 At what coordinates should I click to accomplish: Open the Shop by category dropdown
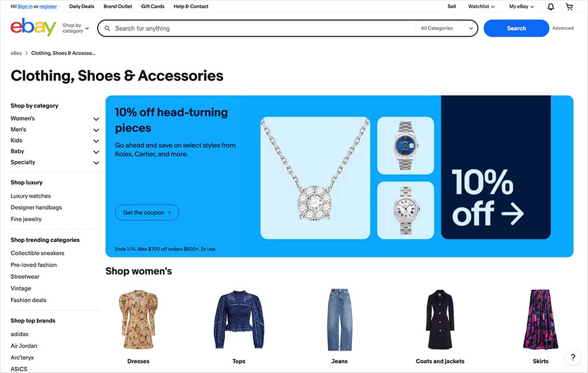pyautogui.click(x=76, y=28)
